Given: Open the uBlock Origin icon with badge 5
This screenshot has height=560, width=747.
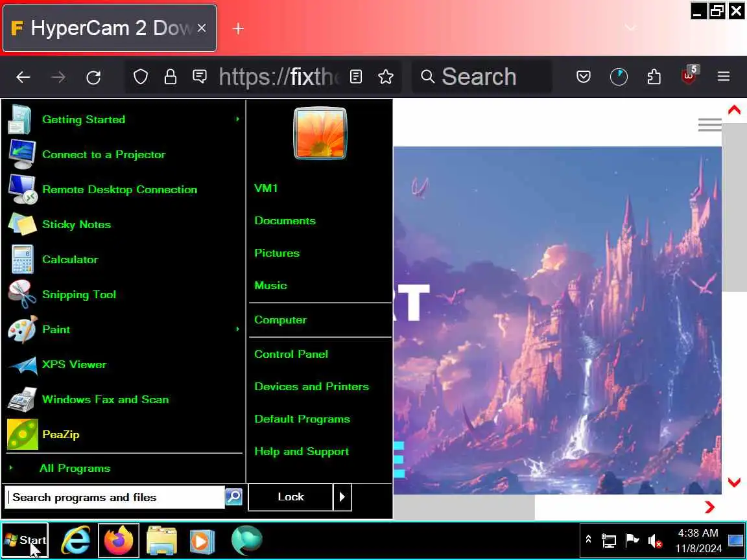Looking at the screenshot, I should pos(689,75).
